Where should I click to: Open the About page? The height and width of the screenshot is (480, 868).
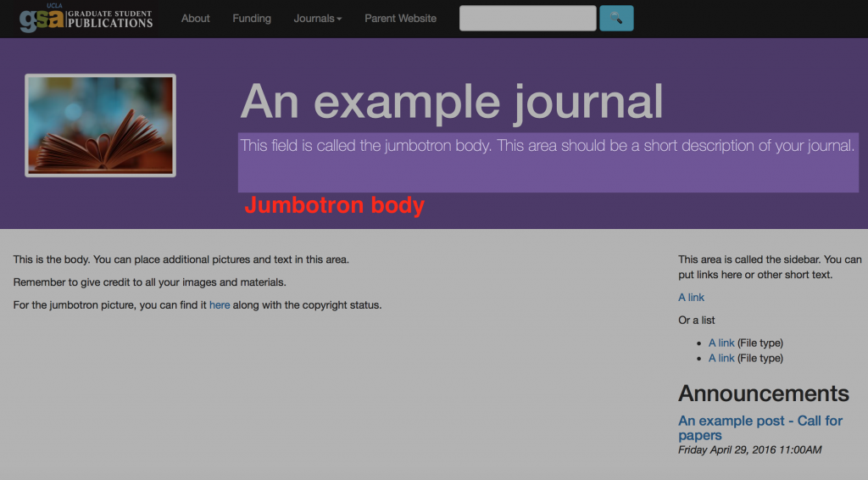click(196, 19)
